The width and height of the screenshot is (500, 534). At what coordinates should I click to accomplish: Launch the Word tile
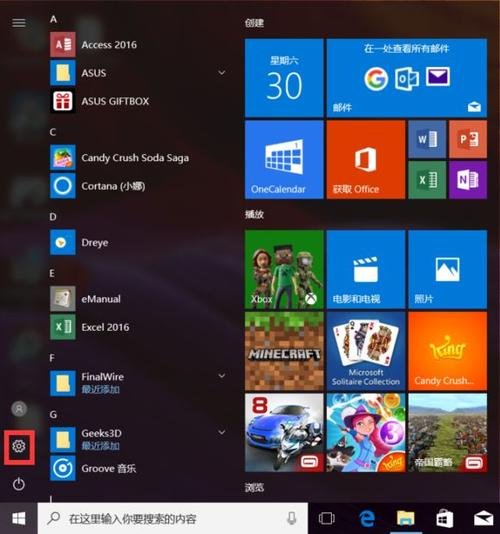tap(427, 139)
